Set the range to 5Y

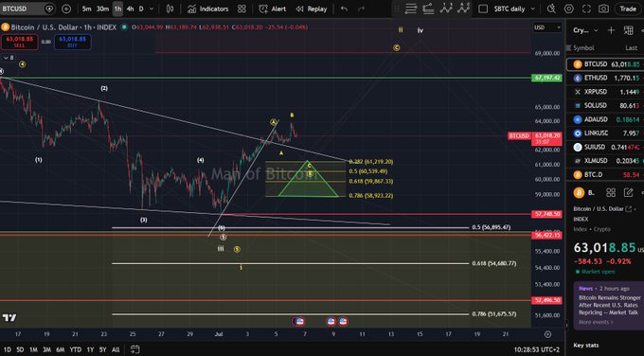tap(102, 349)
